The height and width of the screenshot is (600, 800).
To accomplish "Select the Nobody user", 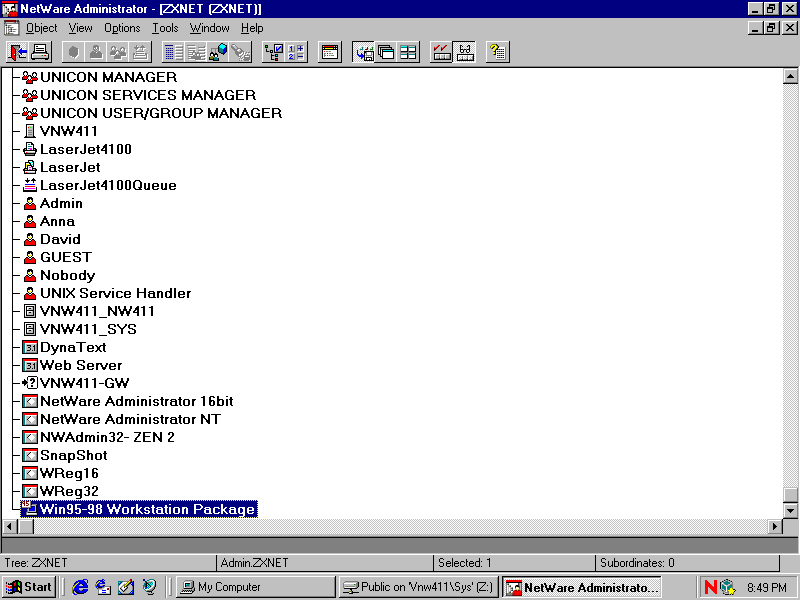I will (x=59, y=275).
